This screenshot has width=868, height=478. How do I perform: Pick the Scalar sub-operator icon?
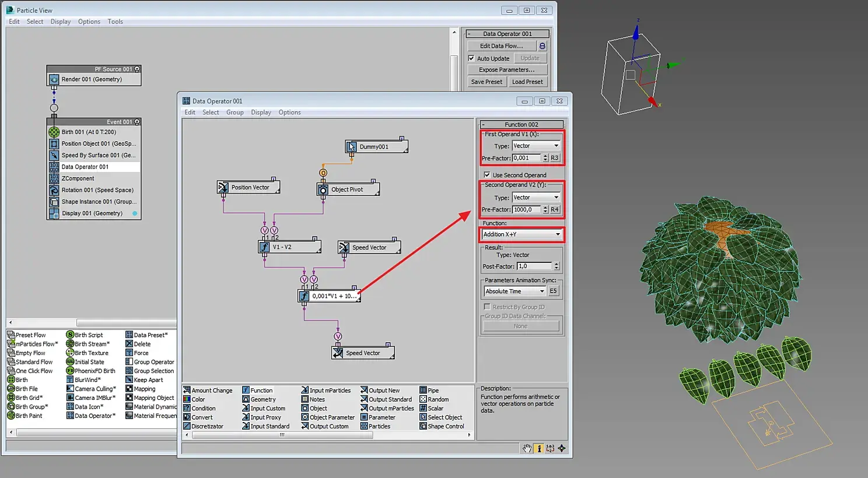pos(423,408)
